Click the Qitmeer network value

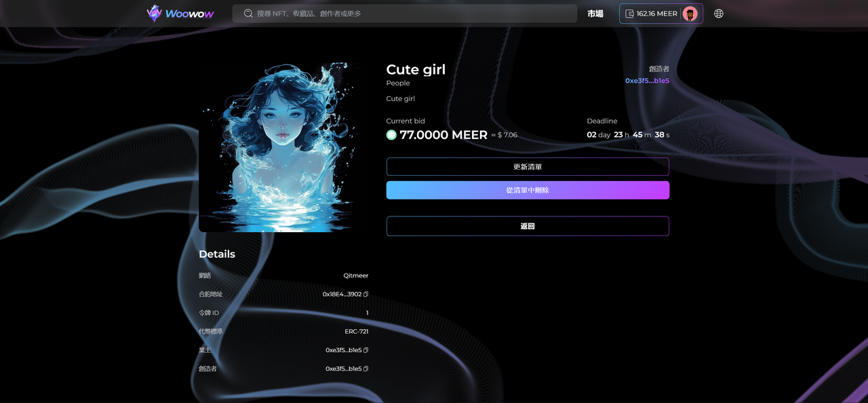(356, 275)
